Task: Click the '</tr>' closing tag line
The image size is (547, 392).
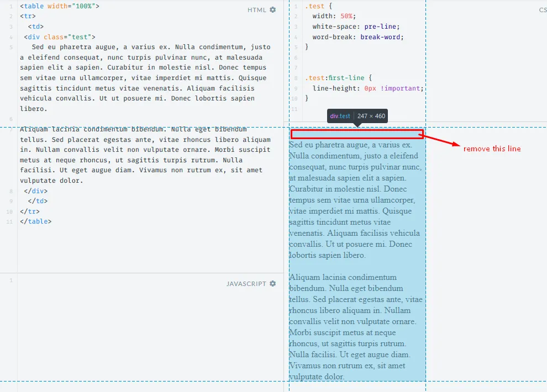Action: point(30,211)
